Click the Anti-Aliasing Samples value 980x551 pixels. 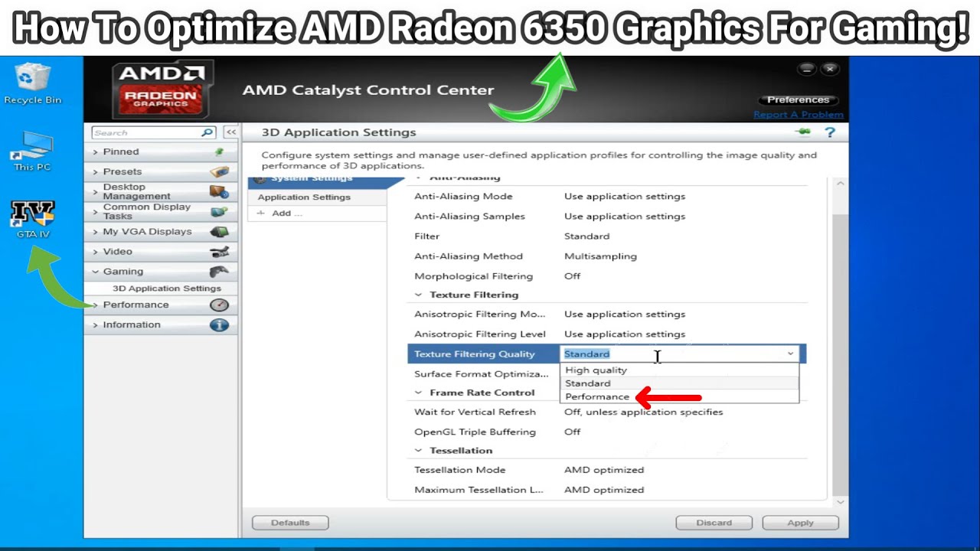[625, 217]
